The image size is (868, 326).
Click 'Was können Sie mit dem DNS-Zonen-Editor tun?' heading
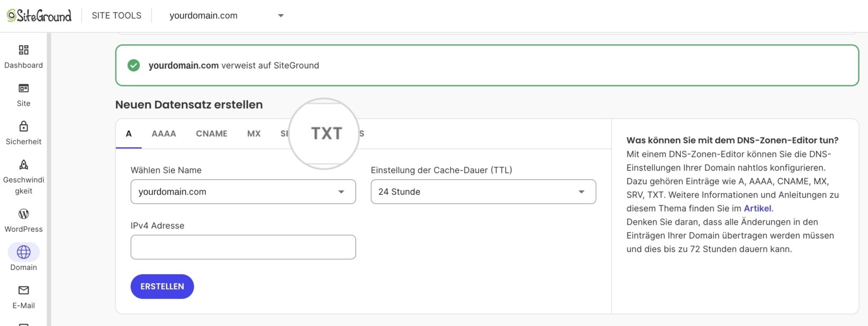tap(732, 140)
